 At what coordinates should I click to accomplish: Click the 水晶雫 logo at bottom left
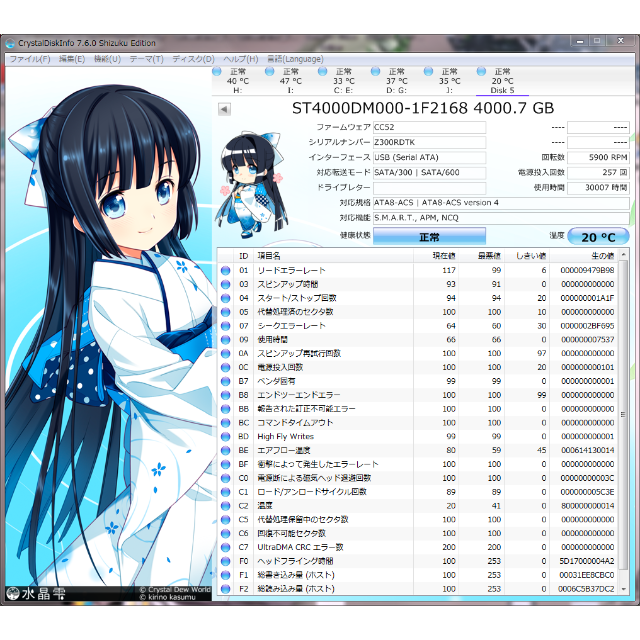point(36,593)
